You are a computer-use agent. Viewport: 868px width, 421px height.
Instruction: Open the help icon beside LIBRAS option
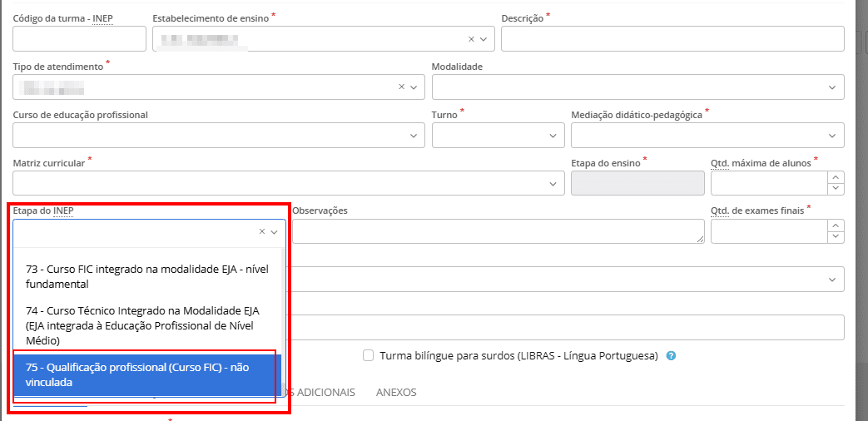tap(671, 356)
